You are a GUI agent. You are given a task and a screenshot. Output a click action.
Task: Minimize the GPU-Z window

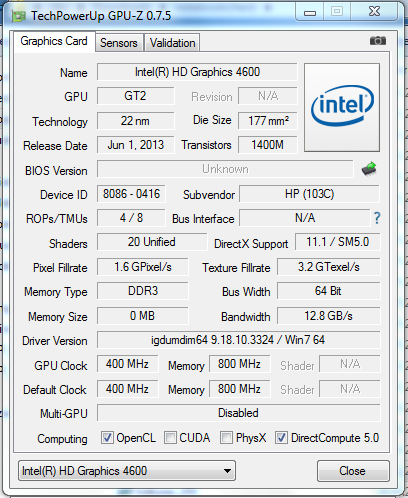click(310, 13)
